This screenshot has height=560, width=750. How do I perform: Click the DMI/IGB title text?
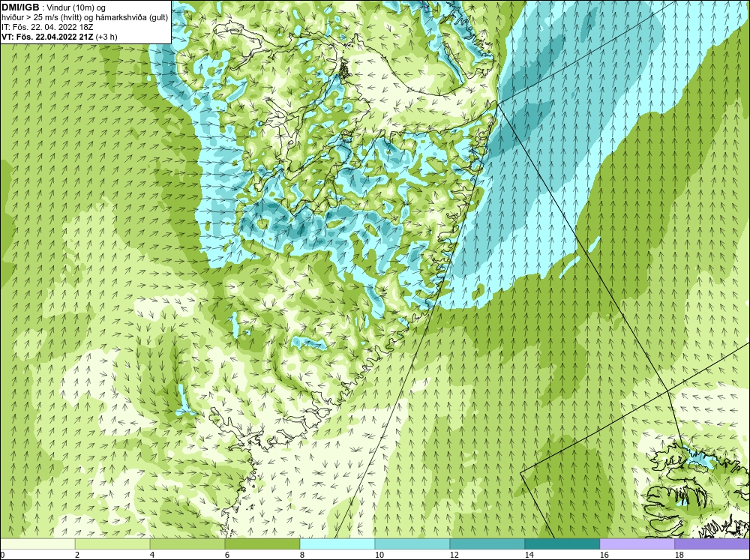(20, 7)
